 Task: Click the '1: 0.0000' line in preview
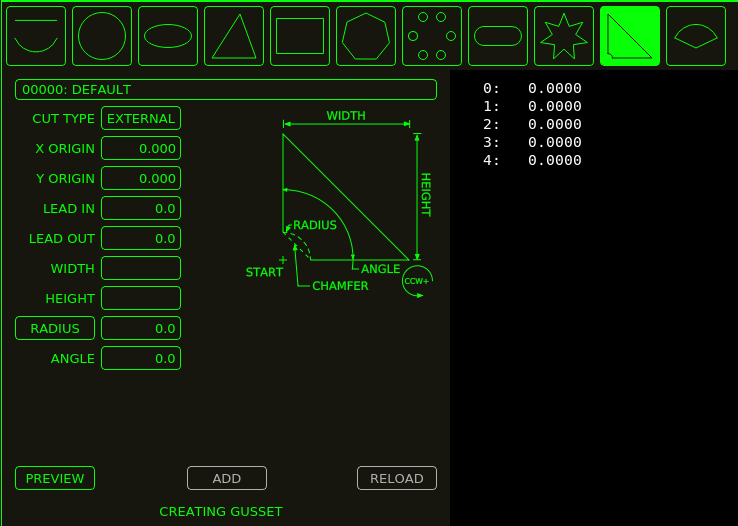[532, 106]
